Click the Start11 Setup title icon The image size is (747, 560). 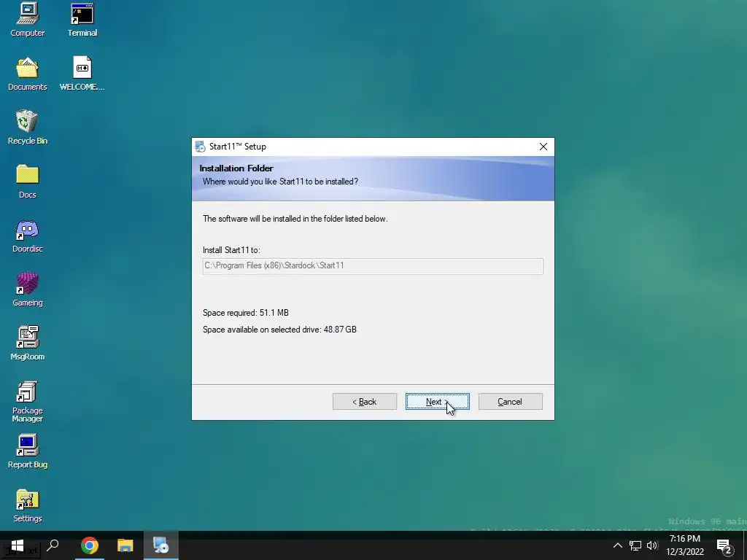[200, 147]
